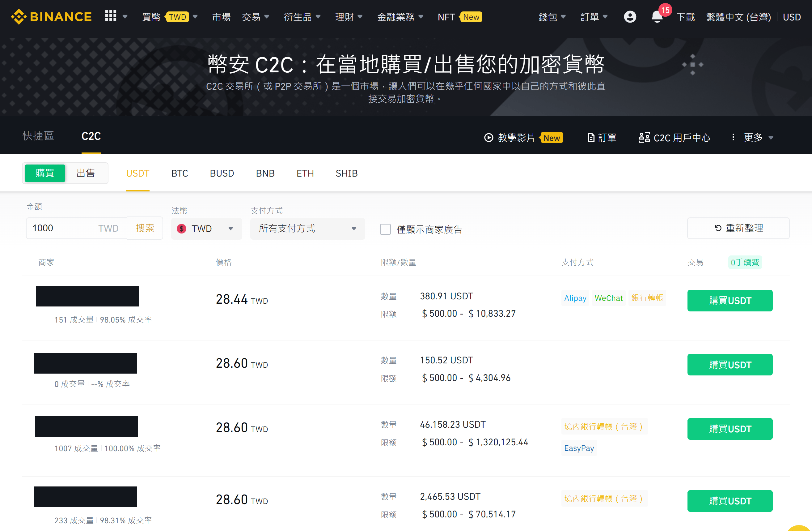Tick the 僅顯示商家廣告 checkbox

[x=385, y=229]
